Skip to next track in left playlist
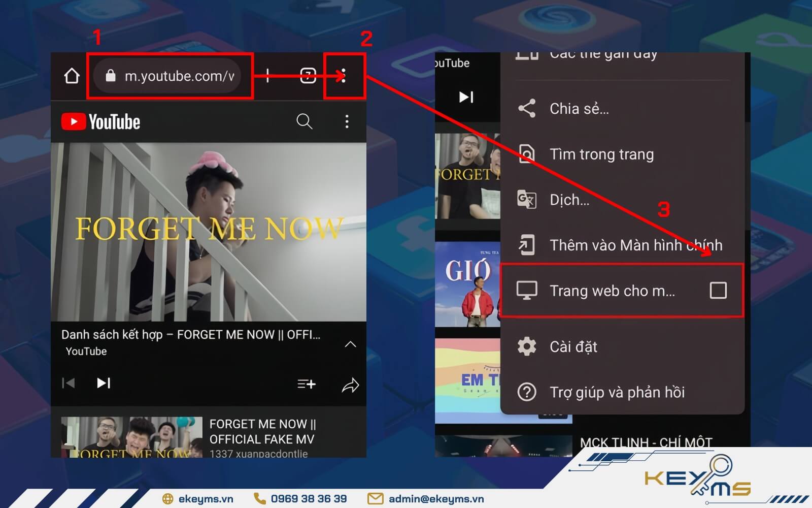Screen dimensions: 812x508 click(x=104, y=383)
